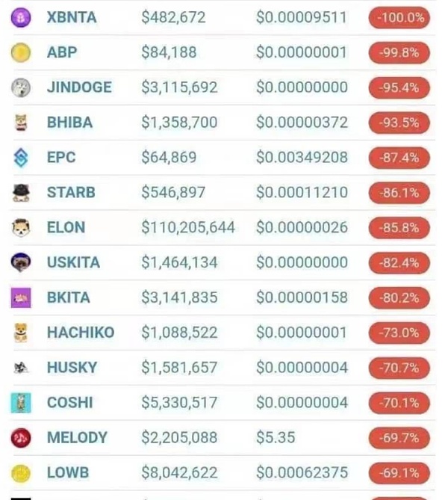The image size is (448, 500).
Task: Click the MELODY price $5.35
Action: (x=276, y=437)
